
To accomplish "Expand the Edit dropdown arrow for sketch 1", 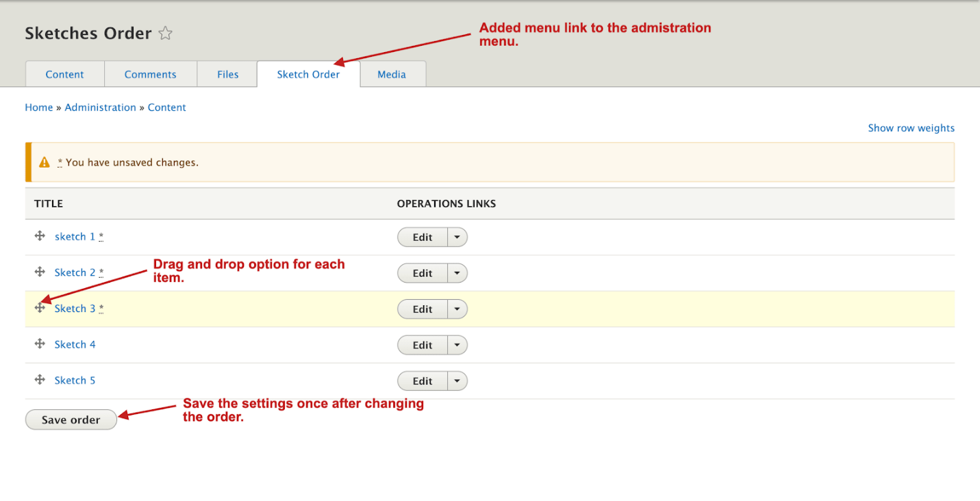I will (x=457, y=237).
